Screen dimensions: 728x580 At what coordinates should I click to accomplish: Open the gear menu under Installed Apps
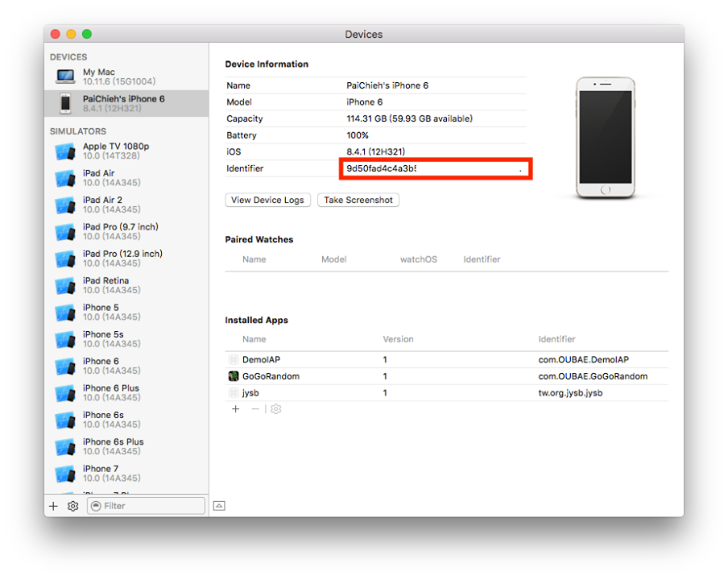275,408
